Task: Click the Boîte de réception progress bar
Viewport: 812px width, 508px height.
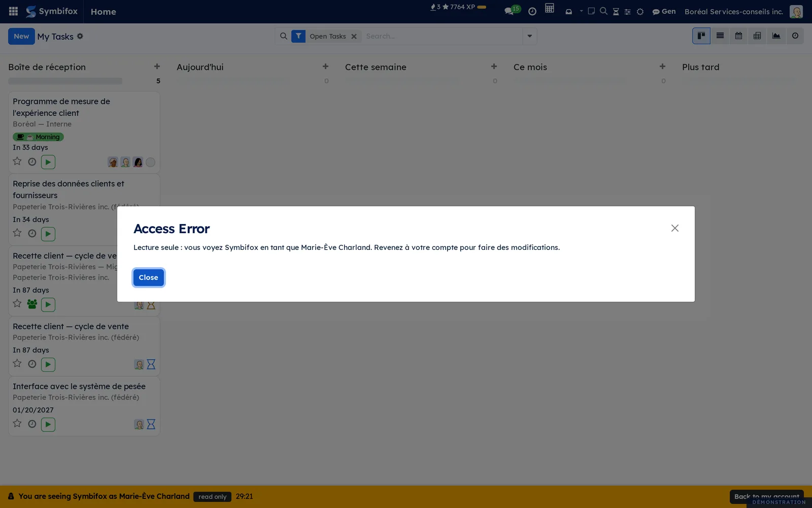Action: tap(65, 81)
